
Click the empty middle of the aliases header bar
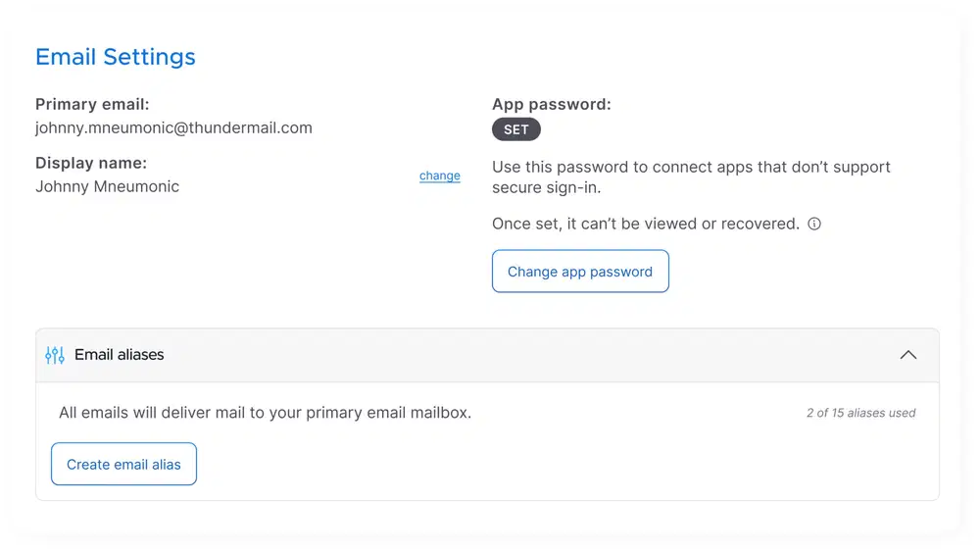click(529, 355)
